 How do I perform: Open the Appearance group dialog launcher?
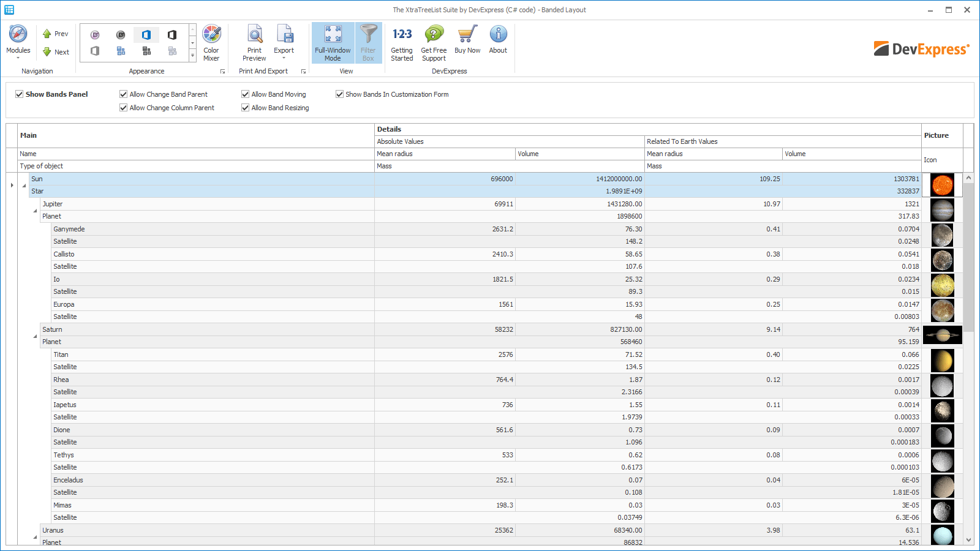(222, 72)
